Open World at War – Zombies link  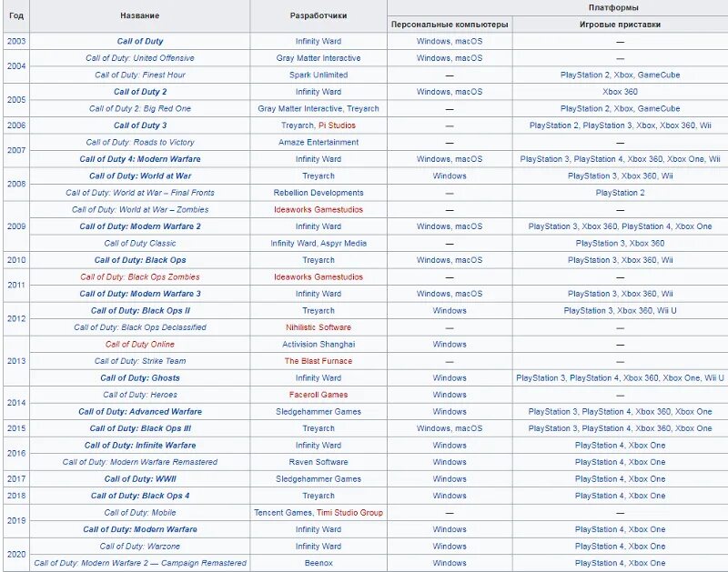pyautogui.click(x=140, y=210)
